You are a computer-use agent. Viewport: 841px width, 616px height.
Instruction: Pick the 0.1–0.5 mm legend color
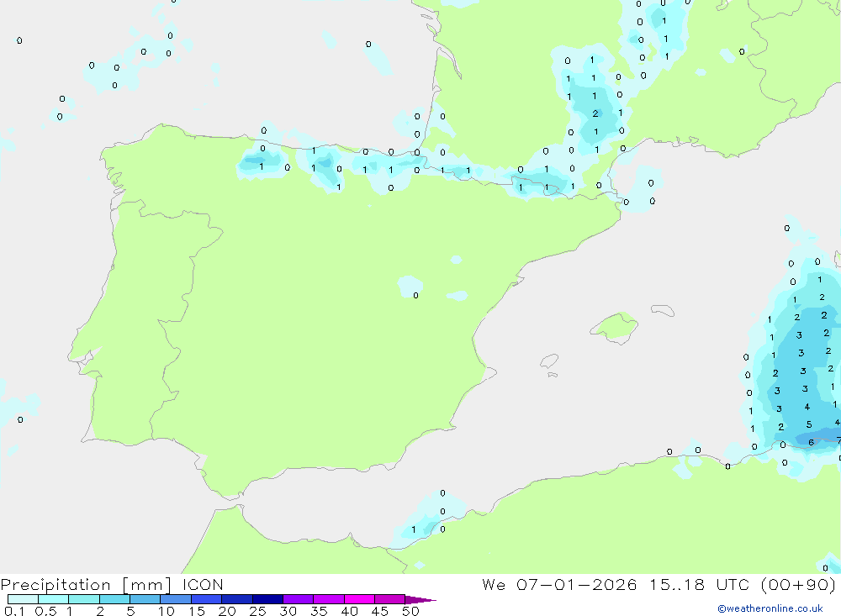tap(23, 599)
